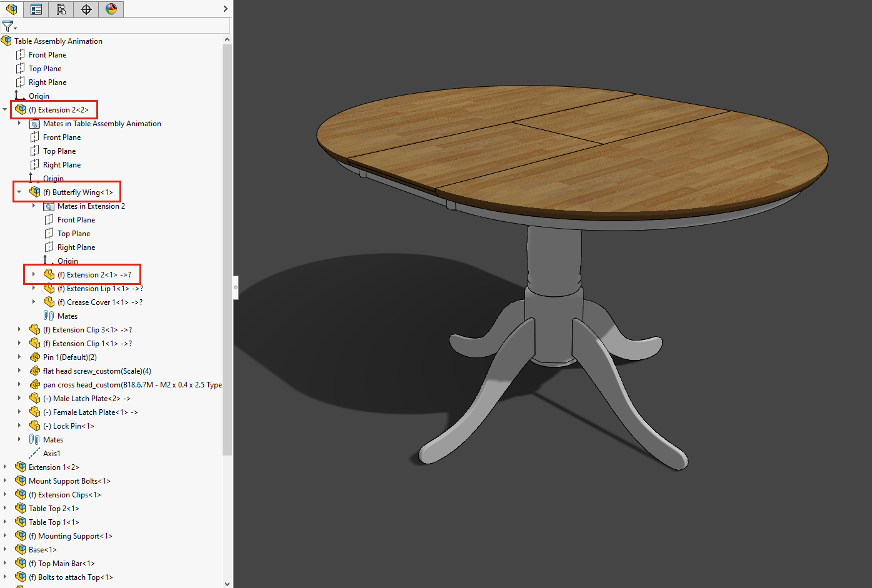Select the DimXpertManager tab
The width and height of the screenshot is (872, 588).
86,9
